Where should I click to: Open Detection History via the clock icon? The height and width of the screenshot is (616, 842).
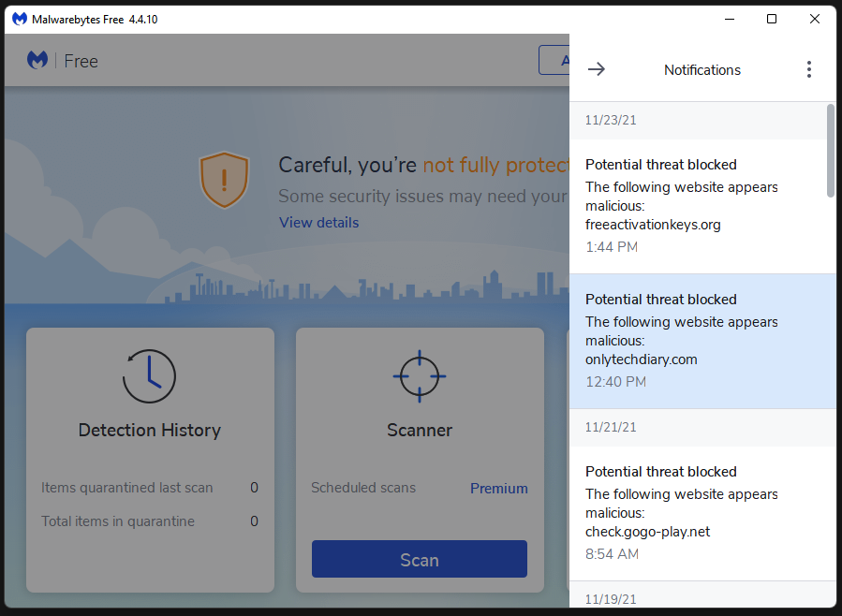click(149, 375)
